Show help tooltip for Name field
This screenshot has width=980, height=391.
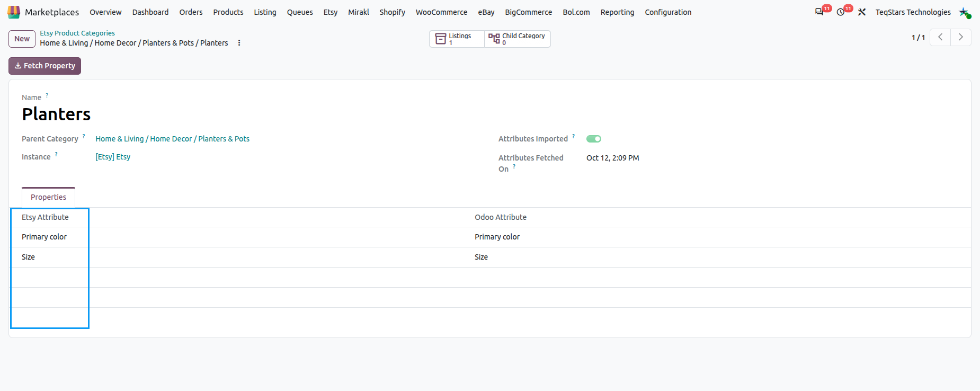[47, 96]
